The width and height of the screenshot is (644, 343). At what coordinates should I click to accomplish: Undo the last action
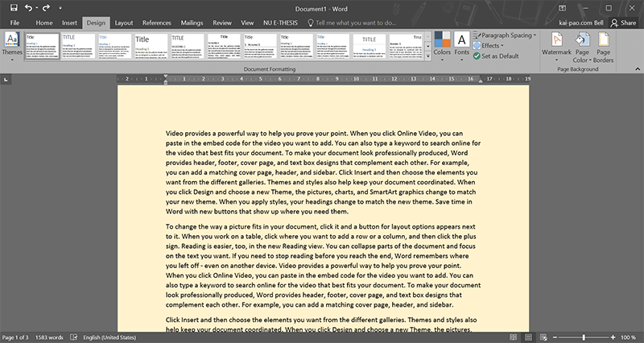(x=28, y=8)
